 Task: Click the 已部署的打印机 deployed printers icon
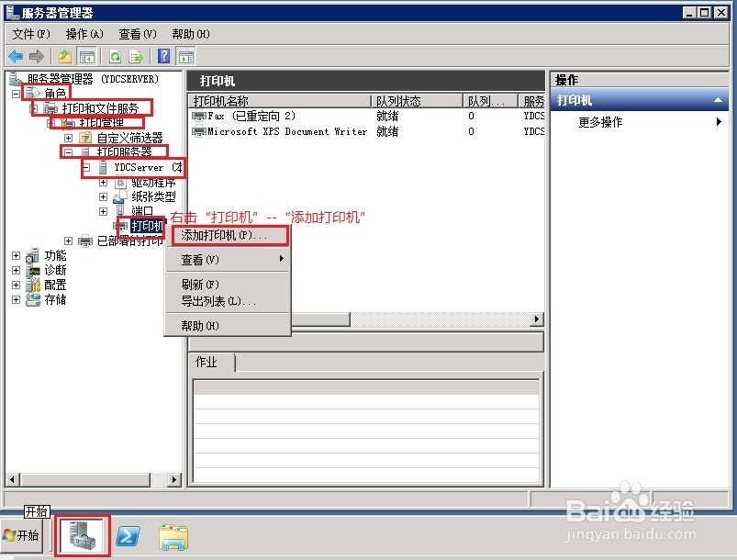[85, 240]
